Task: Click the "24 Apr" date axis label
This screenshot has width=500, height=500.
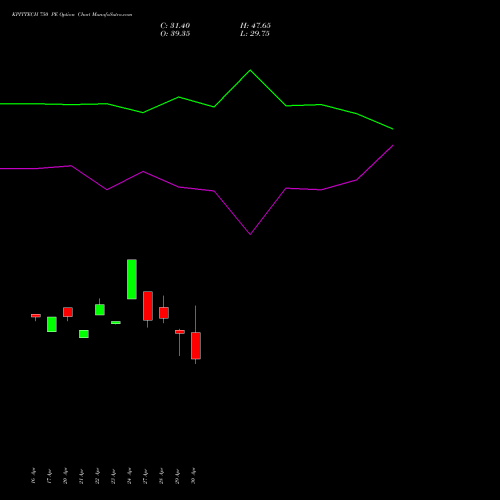Action: 129,476
